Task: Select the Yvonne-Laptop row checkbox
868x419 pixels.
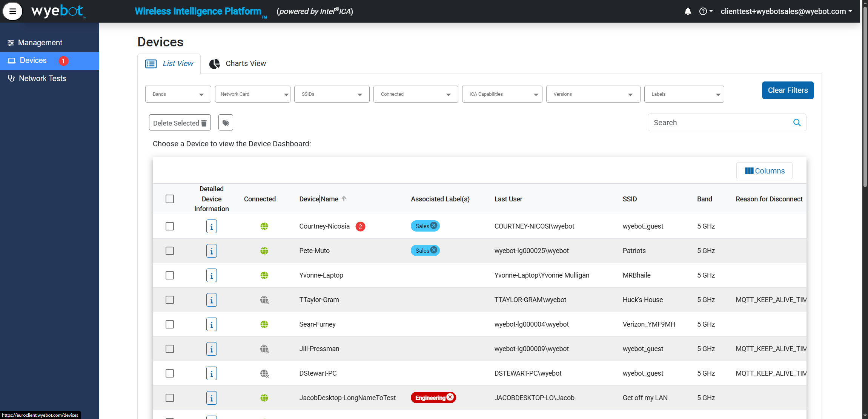Action: [170, 275]
